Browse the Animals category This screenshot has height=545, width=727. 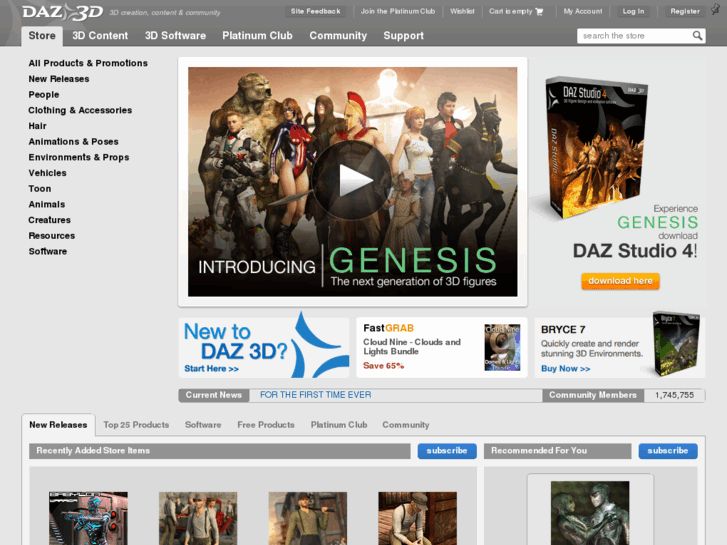[x=47, y=205]
